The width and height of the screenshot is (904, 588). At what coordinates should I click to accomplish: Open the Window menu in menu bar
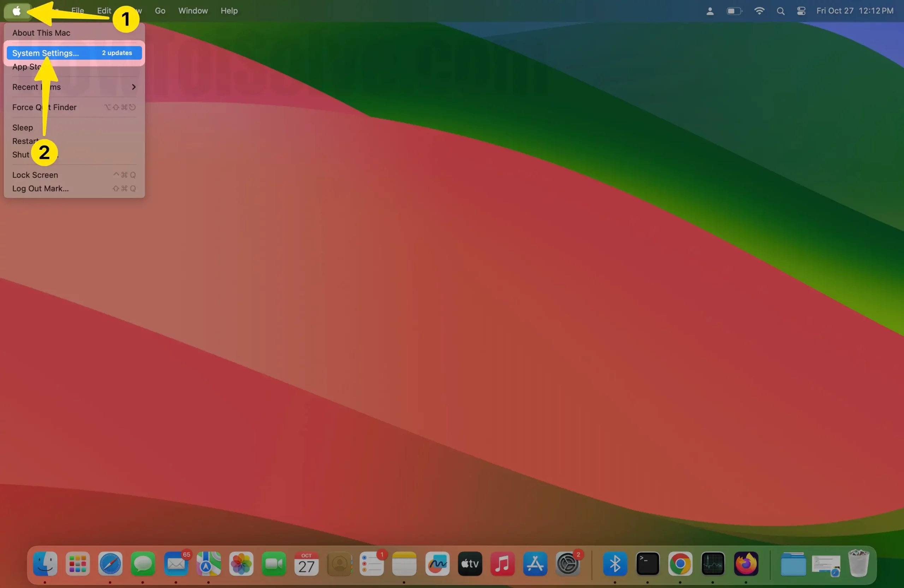click(x=193, y=11)
